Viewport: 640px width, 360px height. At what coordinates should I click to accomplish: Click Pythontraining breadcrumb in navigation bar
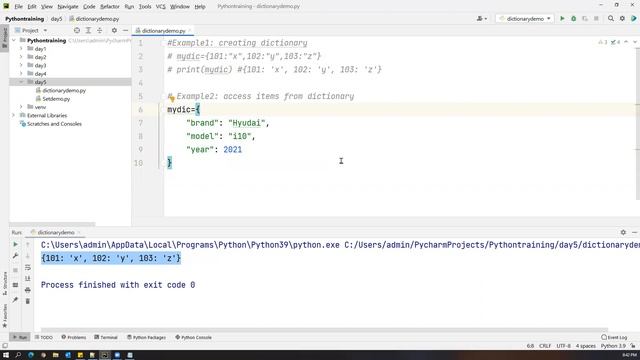24,19
